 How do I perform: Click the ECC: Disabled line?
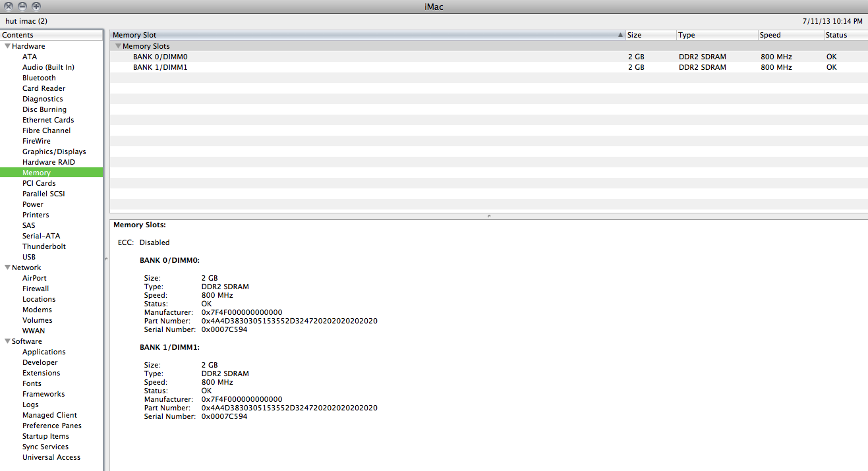pos(144,242)
